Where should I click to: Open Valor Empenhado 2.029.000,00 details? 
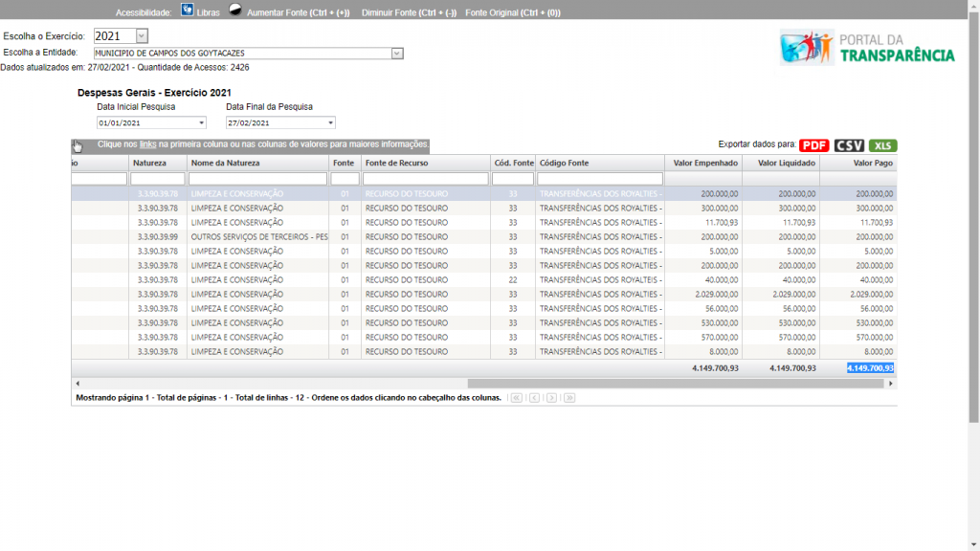[x=716, y=295]
